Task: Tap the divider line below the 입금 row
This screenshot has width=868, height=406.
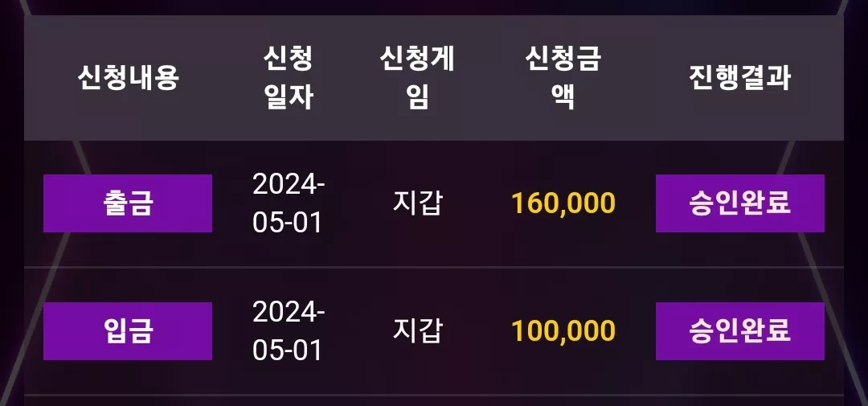Action: [434, 396]
